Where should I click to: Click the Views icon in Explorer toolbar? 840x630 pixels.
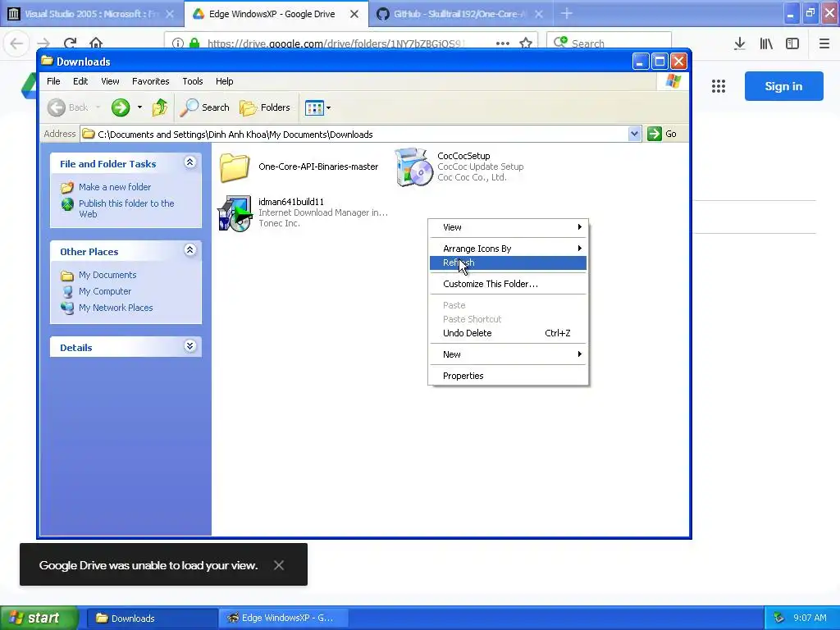[x=314, y=108]
